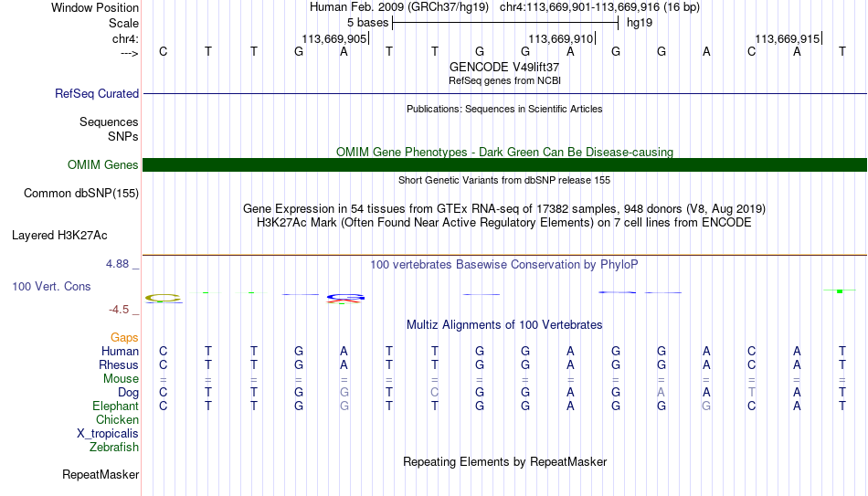868x496 pixels.
Task: Select the X_tropicalis alignment row label
Action: 108,434
